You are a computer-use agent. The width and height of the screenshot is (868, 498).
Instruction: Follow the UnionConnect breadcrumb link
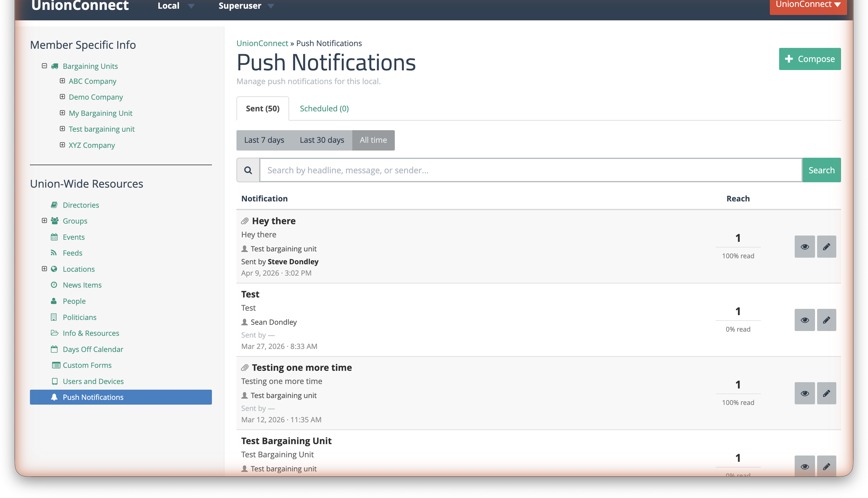[x=262, y=43]
